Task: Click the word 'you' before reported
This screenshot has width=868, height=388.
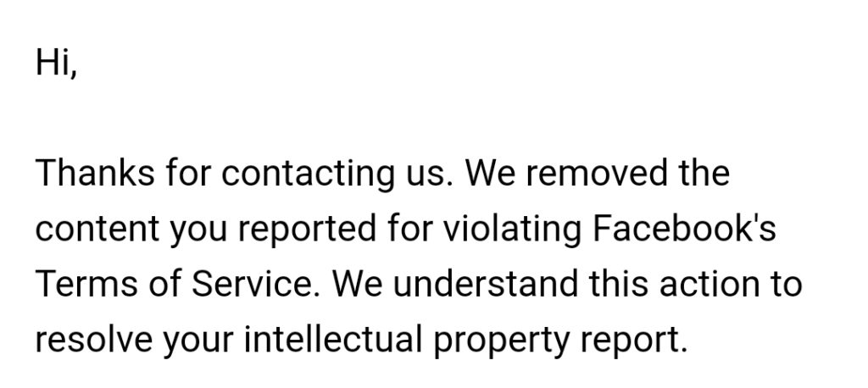Action: click(x=198, y=232)
